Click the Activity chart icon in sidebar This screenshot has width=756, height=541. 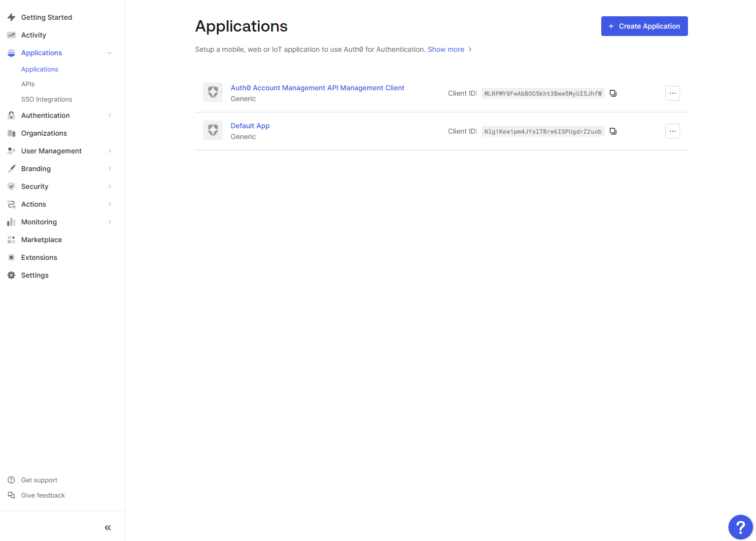11,35
